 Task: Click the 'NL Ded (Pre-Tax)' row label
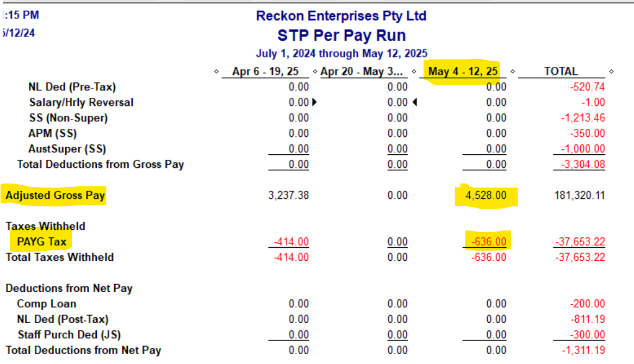click(x=72, y=87)
